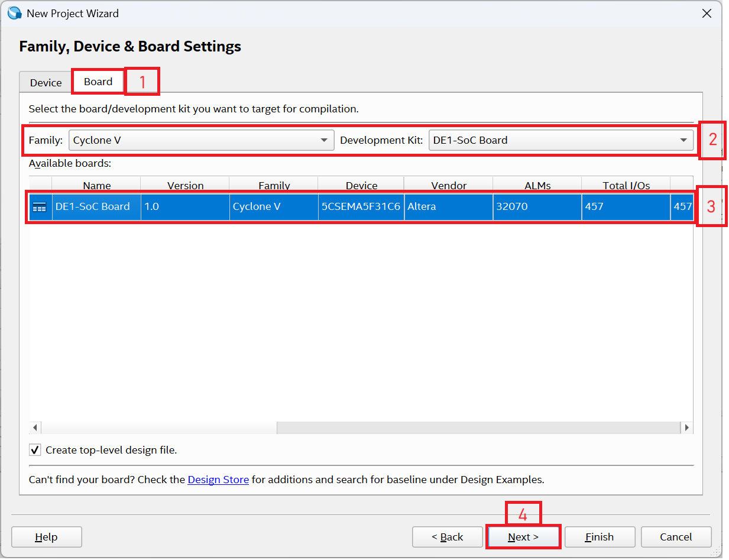729x560 pixels.
Task: Click the horizontal scrollbar left arrow
Action: (35, 428)
